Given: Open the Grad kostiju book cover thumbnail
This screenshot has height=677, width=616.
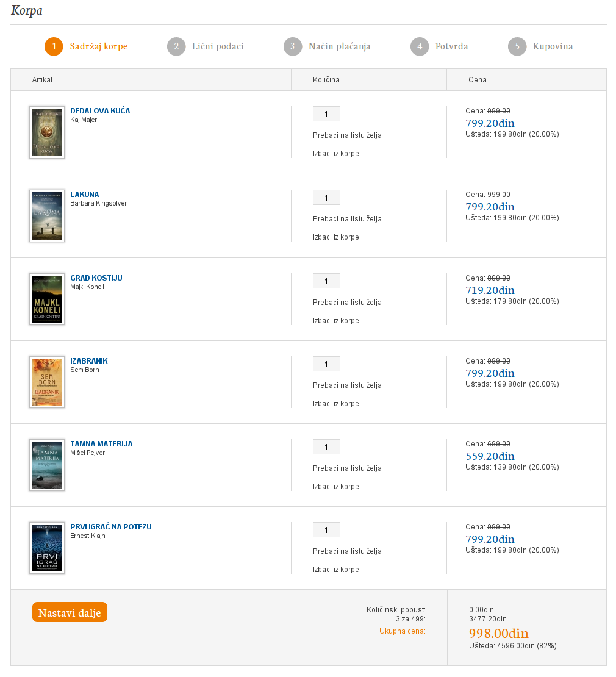Looking at the screenshot, I should [x=47, y=299].
